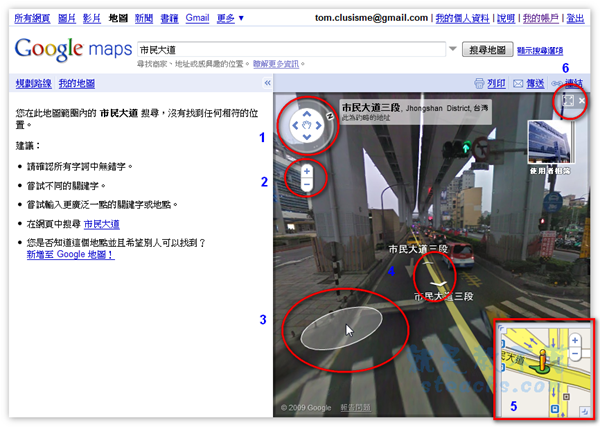
Task: Click the printer icon next to 列印
Action: click(479, 83)
